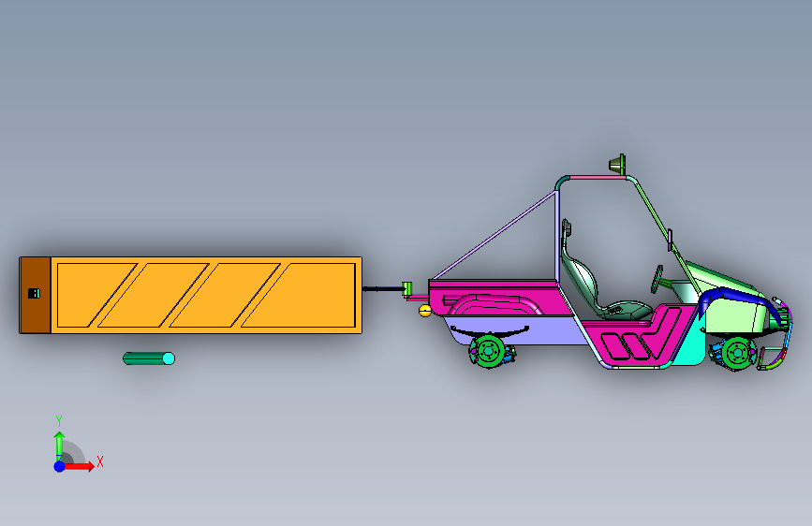Click the red X axis arrow of the triad

point(79,466)
